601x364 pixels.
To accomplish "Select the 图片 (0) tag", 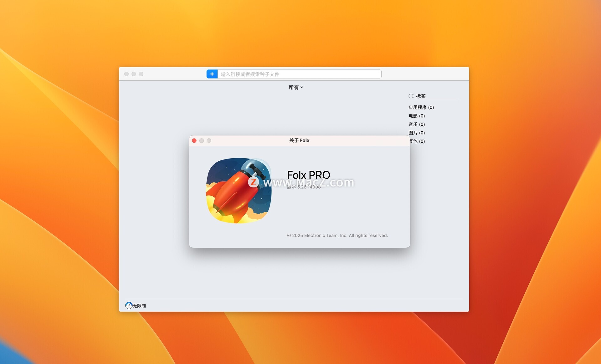I will click(417, 133).
